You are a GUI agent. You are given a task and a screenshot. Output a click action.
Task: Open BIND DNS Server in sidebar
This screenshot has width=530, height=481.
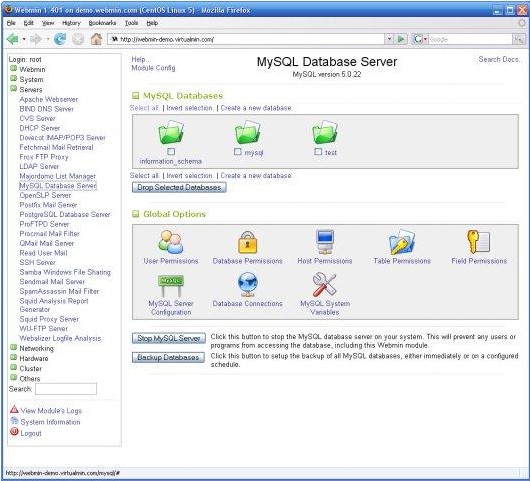[x=47, y=109]
